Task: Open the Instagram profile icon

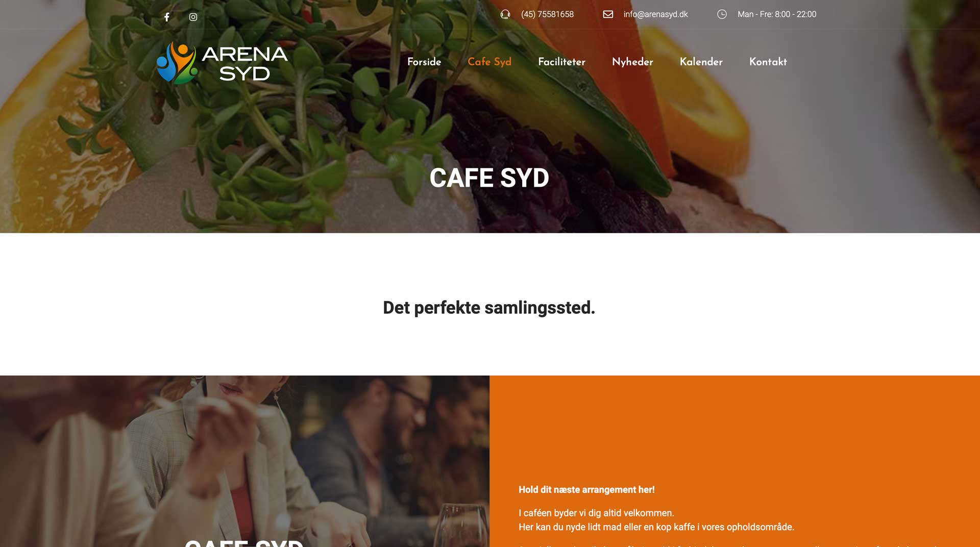Action: (193, 17)
